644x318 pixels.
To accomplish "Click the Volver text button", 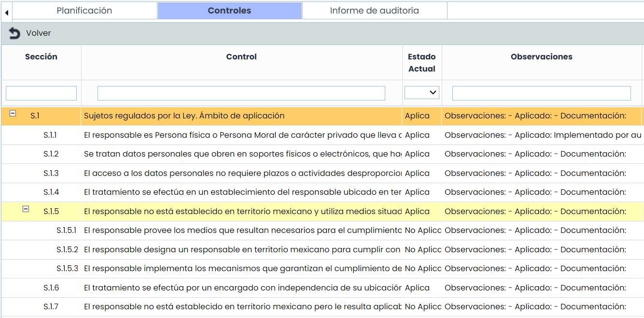I will pos(39,33).
